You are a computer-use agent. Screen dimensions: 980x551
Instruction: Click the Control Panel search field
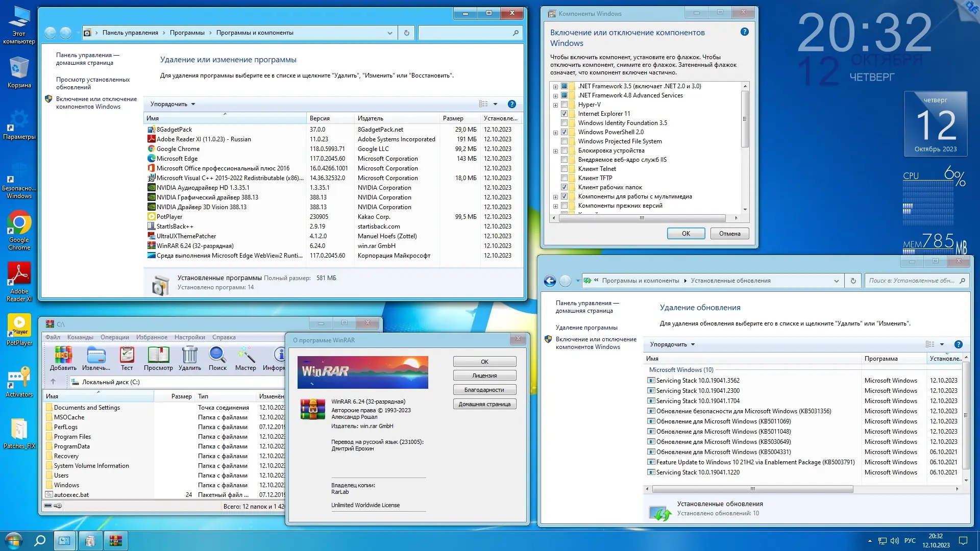pos(464,33)
